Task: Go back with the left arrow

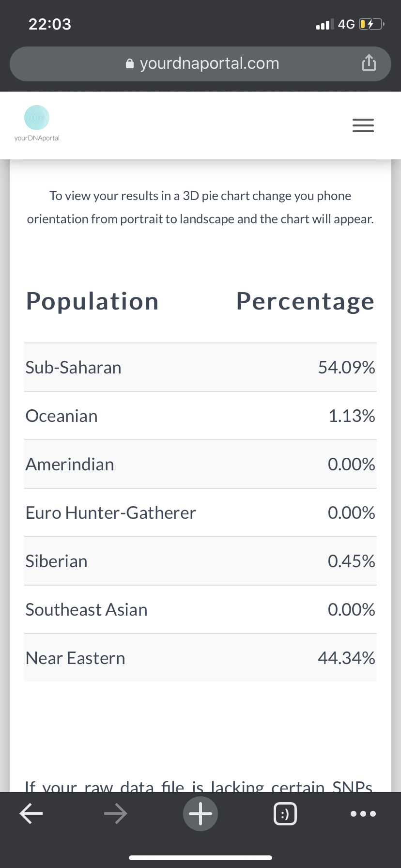Action: (x=31, y=813)
